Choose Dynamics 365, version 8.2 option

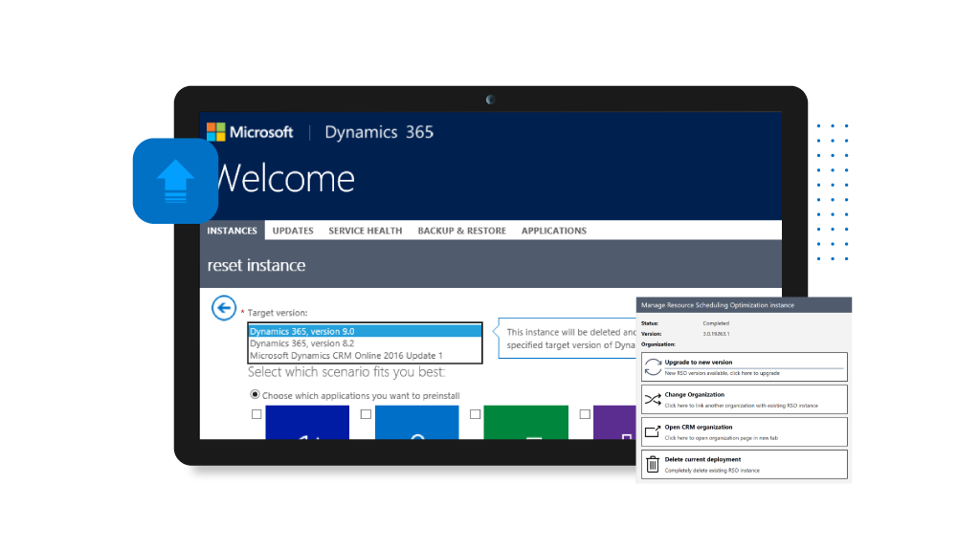pos(365,343)
